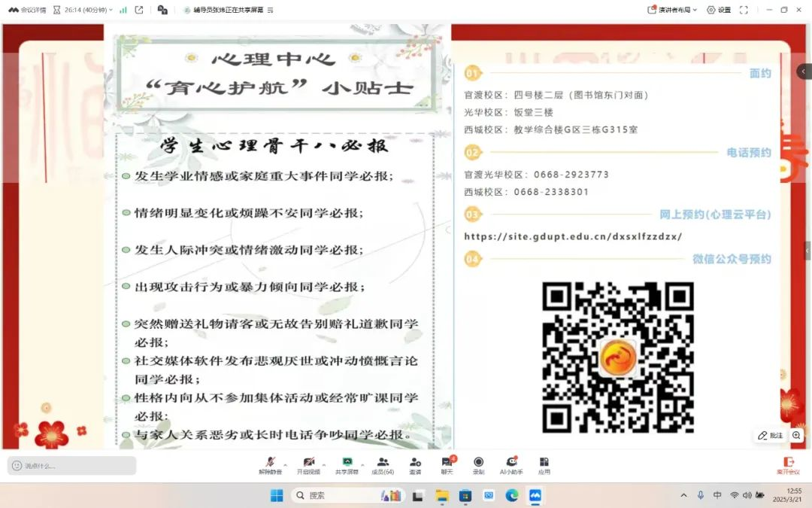Unmute the microphone (解除静音)

(271, 465)
